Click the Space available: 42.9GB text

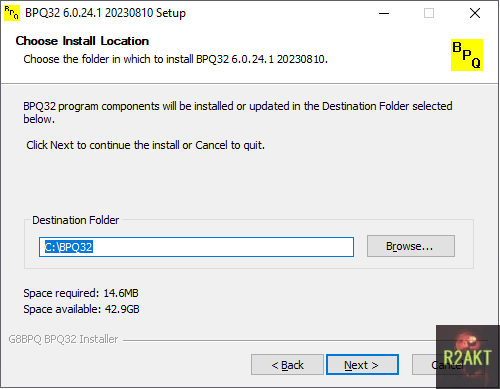(x=81, y=309)
